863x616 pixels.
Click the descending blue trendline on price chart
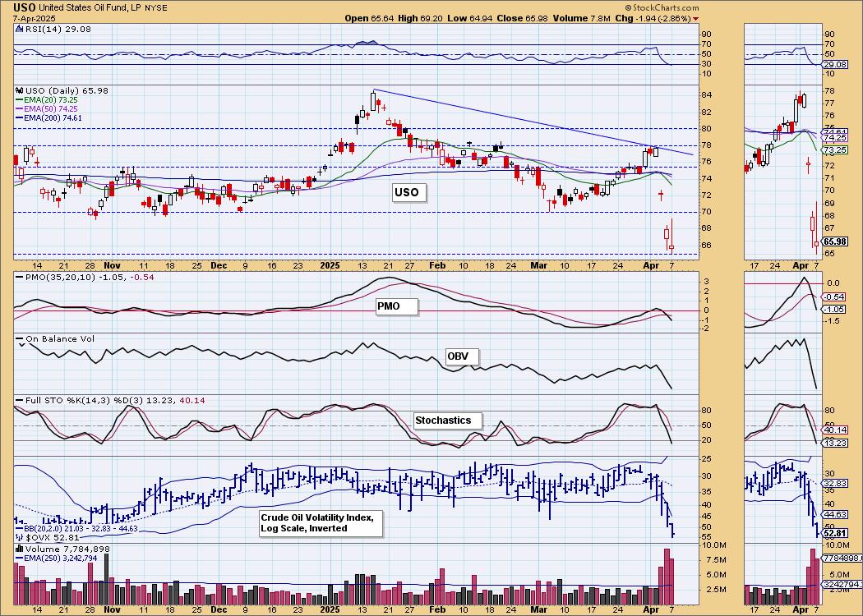pos(533,122)
